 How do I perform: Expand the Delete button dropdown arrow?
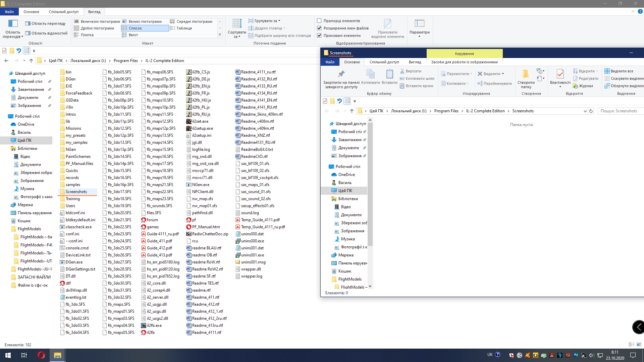point(503,74)
